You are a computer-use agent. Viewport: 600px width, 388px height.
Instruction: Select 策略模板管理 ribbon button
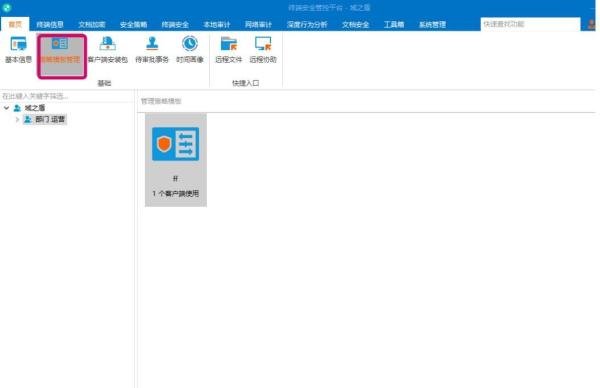click(62, 56)
